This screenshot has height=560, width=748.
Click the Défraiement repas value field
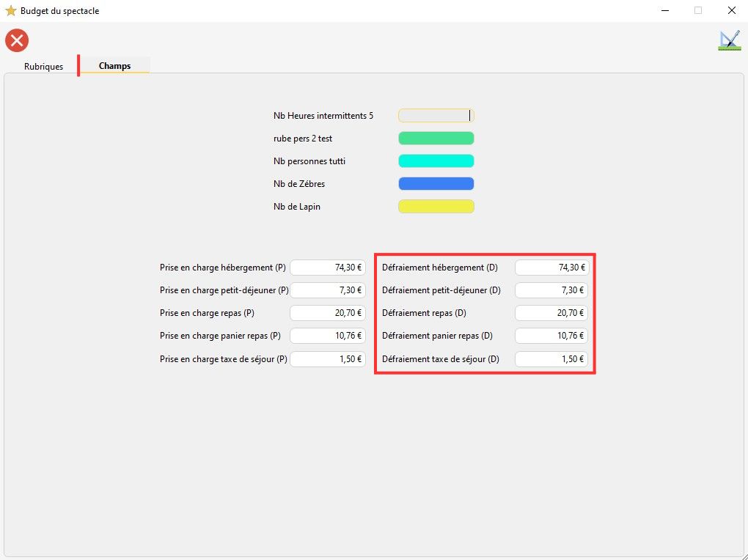point(551,313)
